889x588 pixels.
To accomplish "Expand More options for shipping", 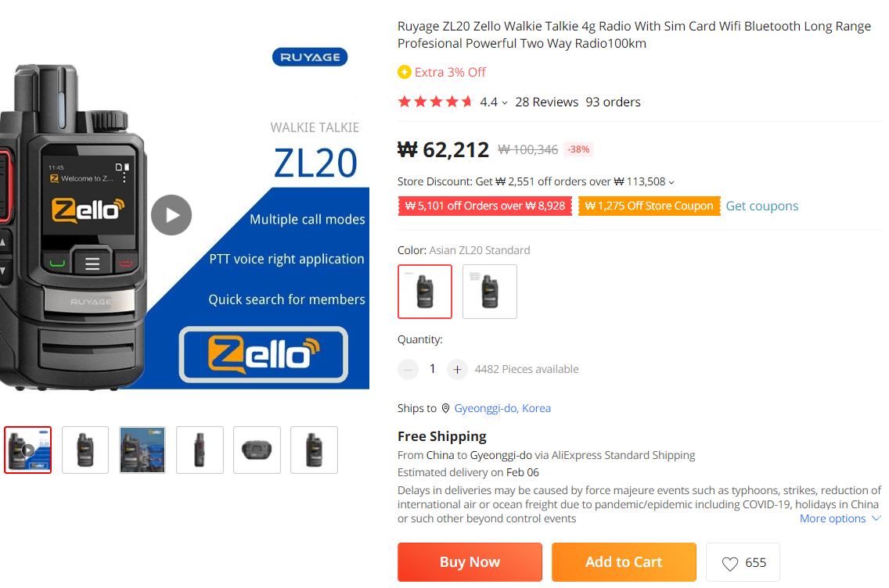I will 840,518.
